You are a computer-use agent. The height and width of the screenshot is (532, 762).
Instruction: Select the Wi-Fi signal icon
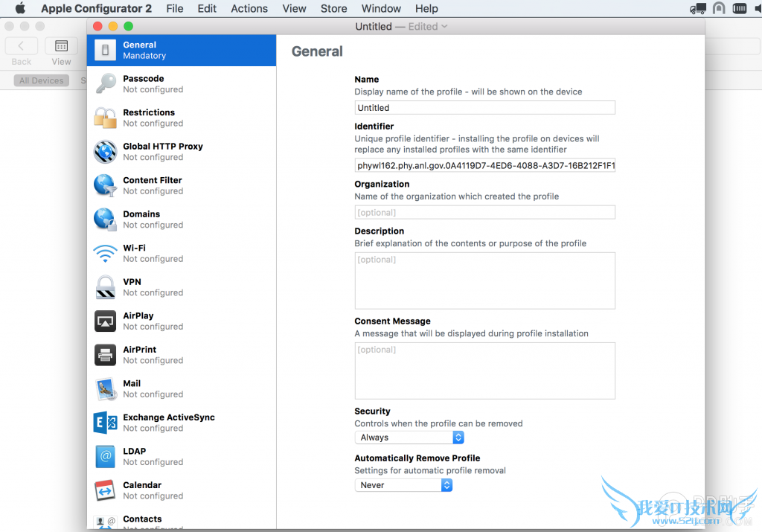coord(105,253)
